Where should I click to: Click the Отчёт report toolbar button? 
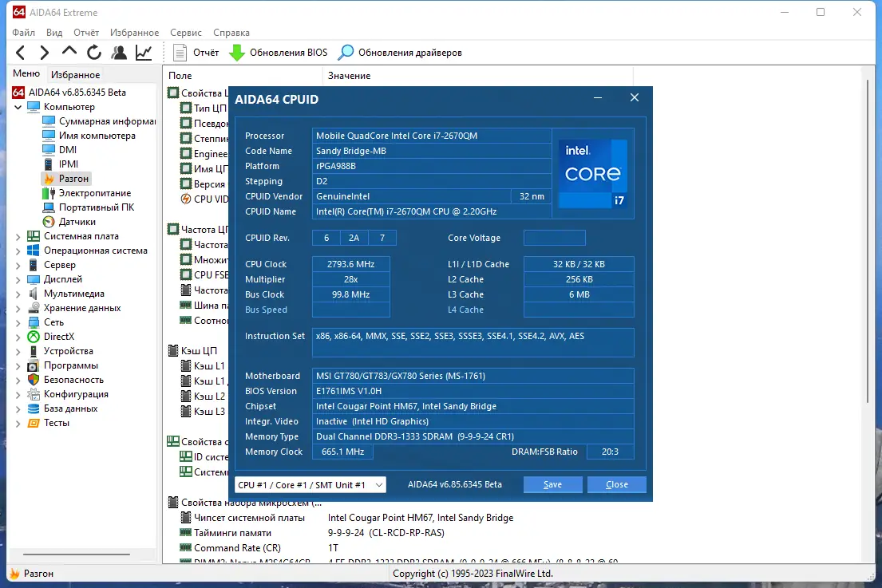pos(196,53)
